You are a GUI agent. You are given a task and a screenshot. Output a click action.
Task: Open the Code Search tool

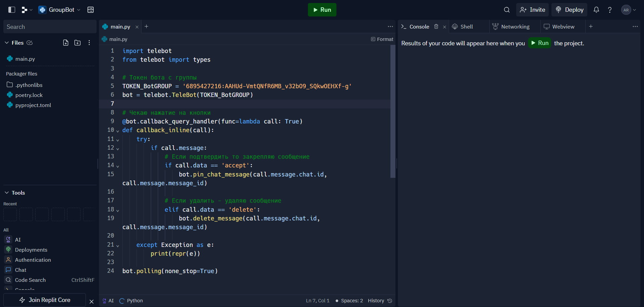tap(50, 280)
